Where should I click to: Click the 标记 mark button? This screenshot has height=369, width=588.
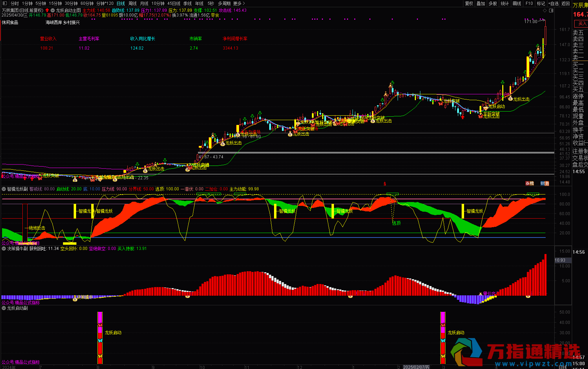541,3
